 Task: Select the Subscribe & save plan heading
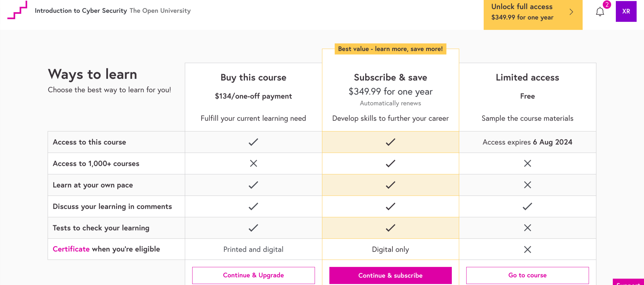[390, 77]
